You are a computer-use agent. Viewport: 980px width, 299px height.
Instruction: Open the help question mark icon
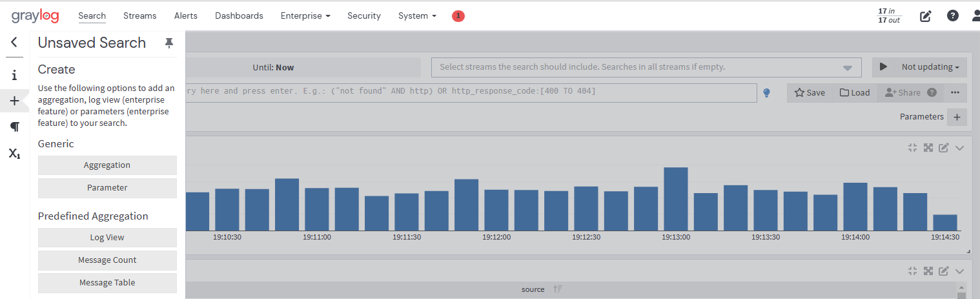(953, 15)
